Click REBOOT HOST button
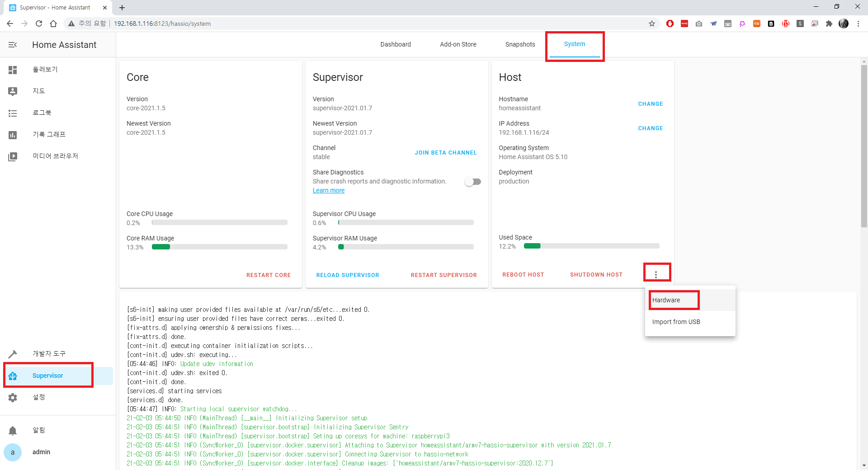Viewport: 868px width, 470px height. 523,275
